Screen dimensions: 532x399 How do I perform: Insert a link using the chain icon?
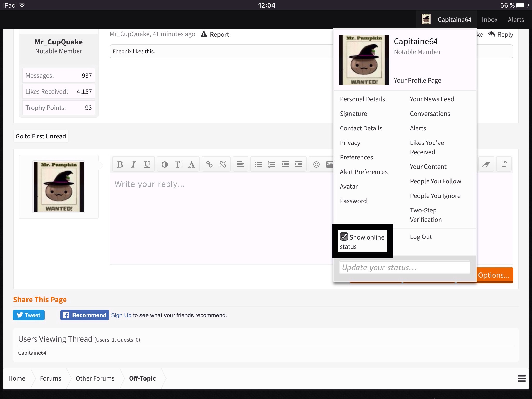pyautogui.click(x=209, y=164)
